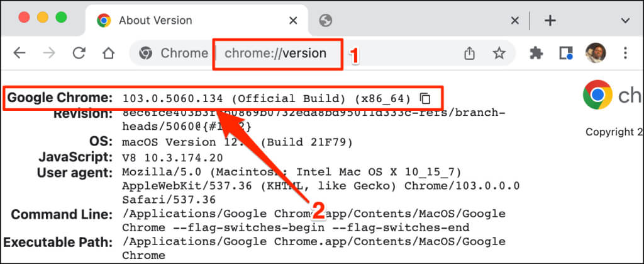Open the Extensions puzzle menu
644x264 pixels.
click(536, 54)
